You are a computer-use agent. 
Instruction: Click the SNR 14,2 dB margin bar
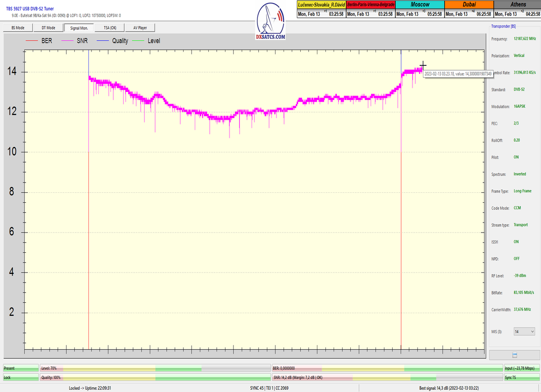pos(387,377)
